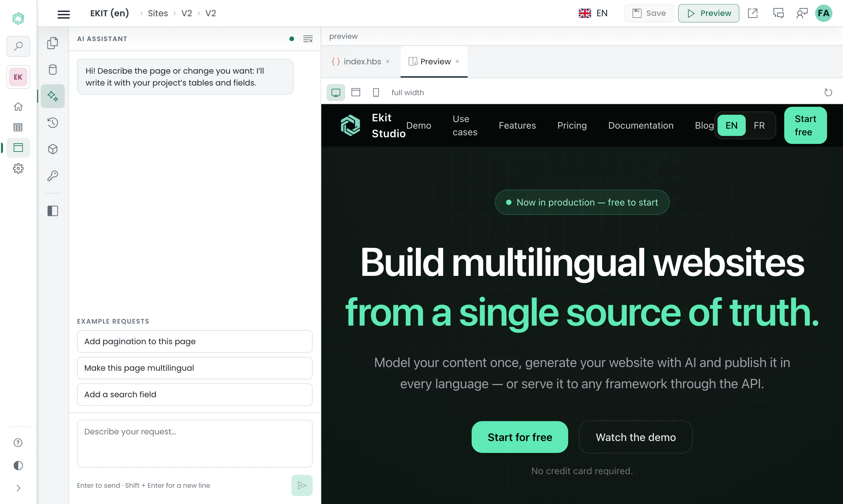Viewport: 843px width, 504px height.
Task: Select tablet viewport mode
Action: [x=356, y=93]
